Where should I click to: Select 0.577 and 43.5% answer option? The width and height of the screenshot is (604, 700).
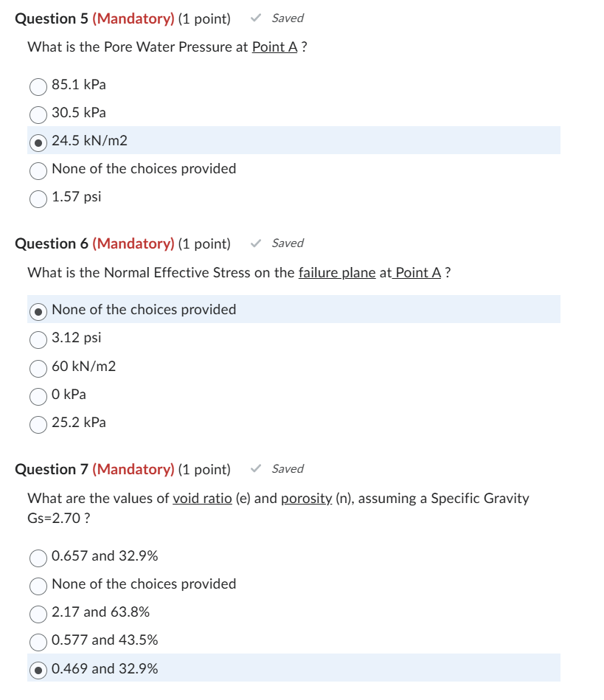click(x=38, y=642)
